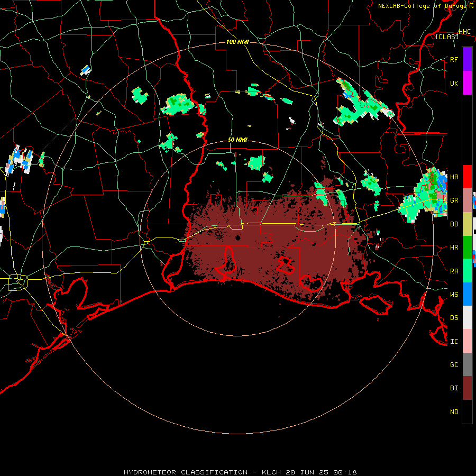Screen dimensions: 476x476
Task: Click the 'NEXLAB-College of DuPage' credit text
Action: (x=423, y=6)
